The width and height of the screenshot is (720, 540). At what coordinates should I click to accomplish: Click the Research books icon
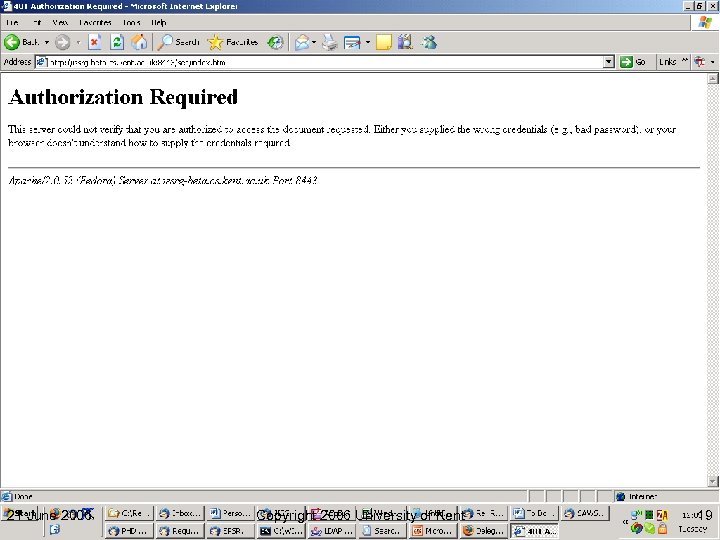point(405,42)
